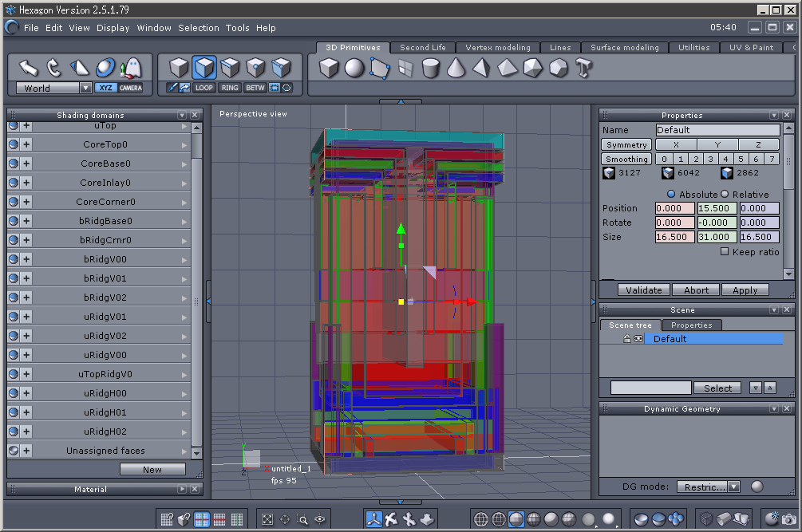The height and width of the screenshot is (532, 802).
Task: Pick the 3D text primitive tool
Action: coord(583,69)
